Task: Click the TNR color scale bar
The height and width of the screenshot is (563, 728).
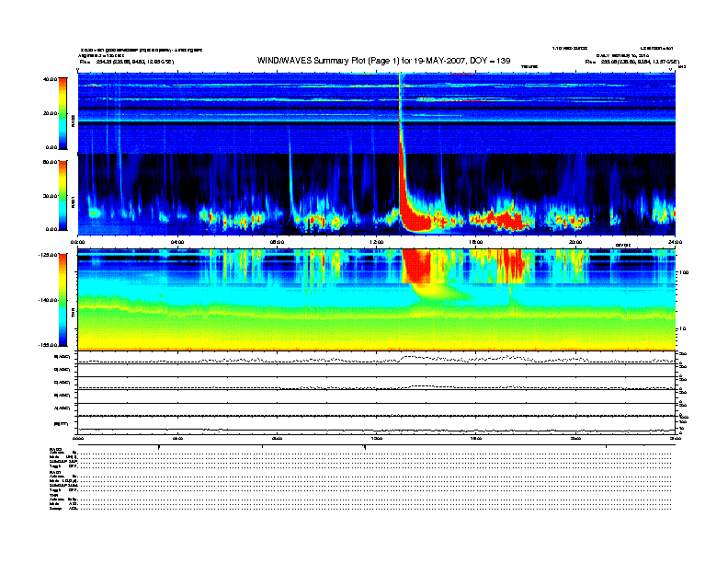Action: 63,299
